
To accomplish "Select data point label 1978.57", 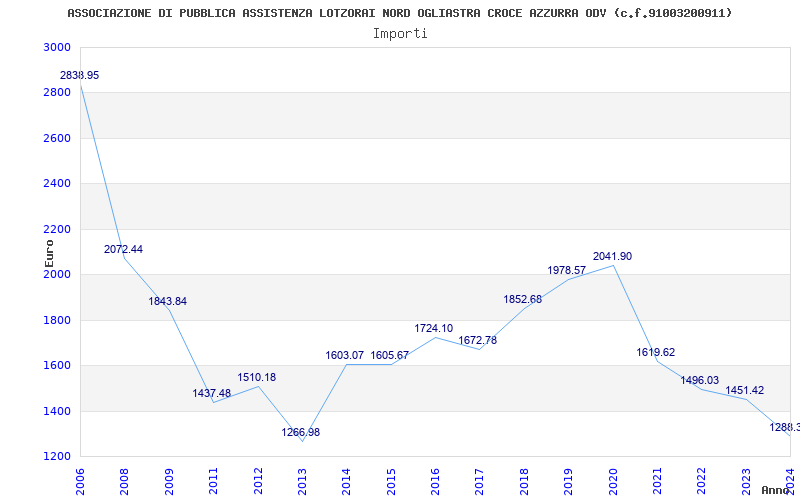I will (x=567, y=270).
